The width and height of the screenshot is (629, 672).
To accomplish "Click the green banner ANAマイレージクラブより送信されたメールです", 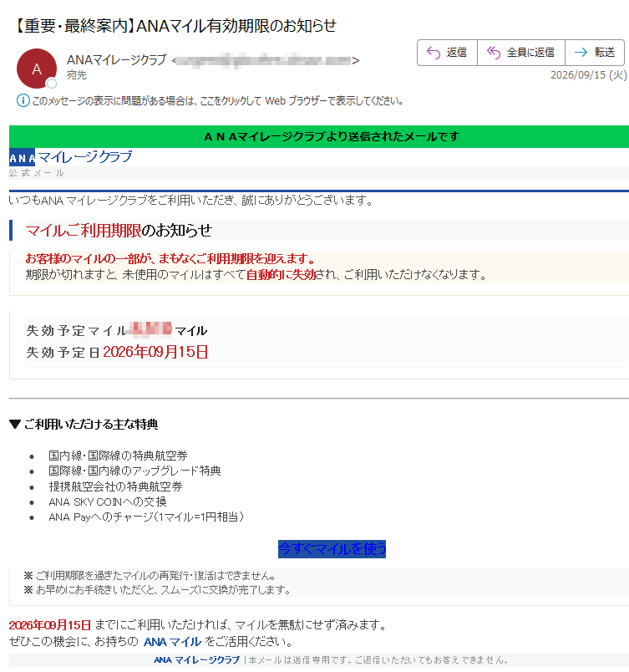I will click(319, 137).
